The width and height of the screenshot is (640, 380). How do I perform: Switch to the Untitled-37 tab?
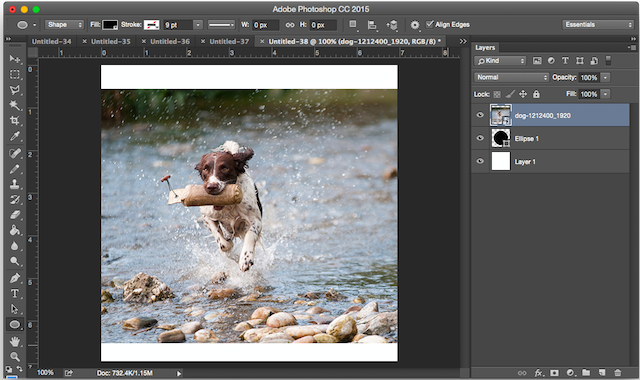(x=229, y=42)
